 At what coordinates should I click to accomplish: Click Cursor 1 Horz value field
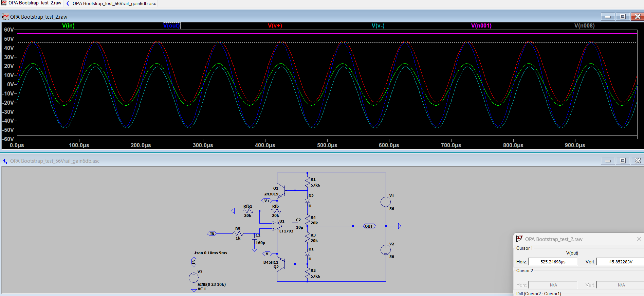[x=553, y=262]
